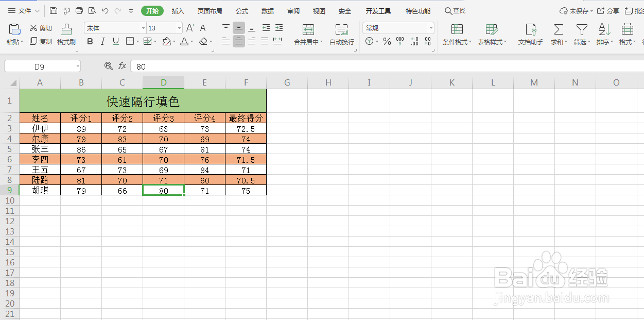The width and height of the screenshot is (644, 320).
Task: Expand the Merge and Center (合并居中) dropdown
Action: (x=322, y=42)
